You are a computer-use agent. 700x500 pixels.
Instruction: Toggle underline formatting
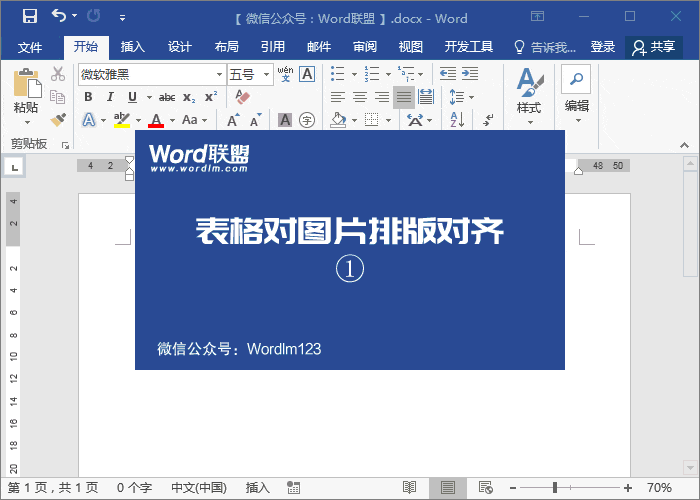132,97
